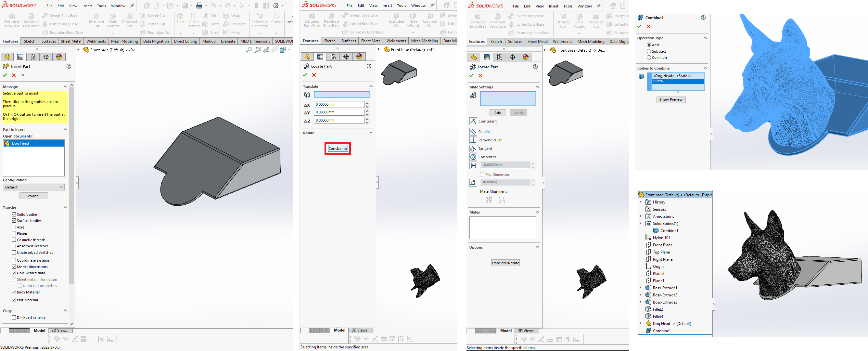The image size is (868, 351).
Task: Click the Browse... button
Action: 34,196
